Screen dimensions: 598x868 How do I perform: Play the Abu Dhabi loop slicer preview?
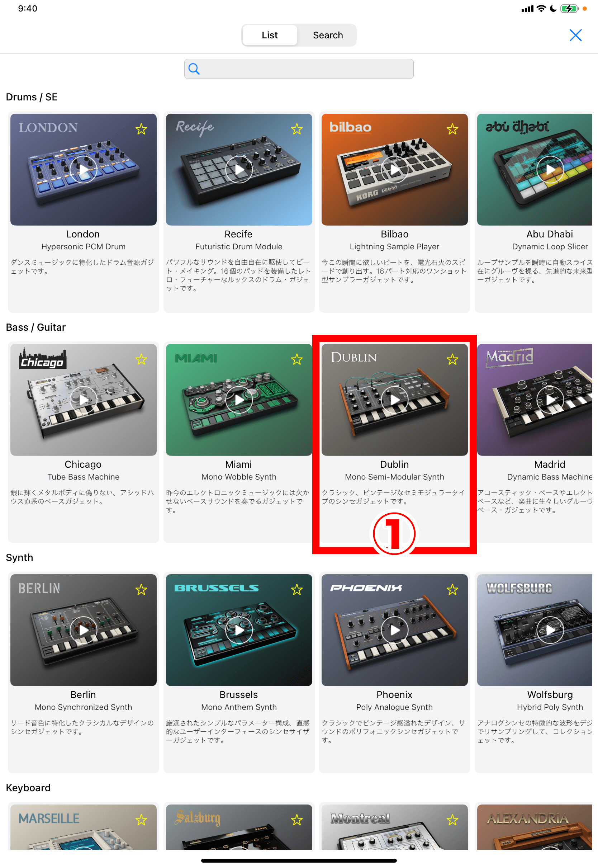(x=550, y=169)
